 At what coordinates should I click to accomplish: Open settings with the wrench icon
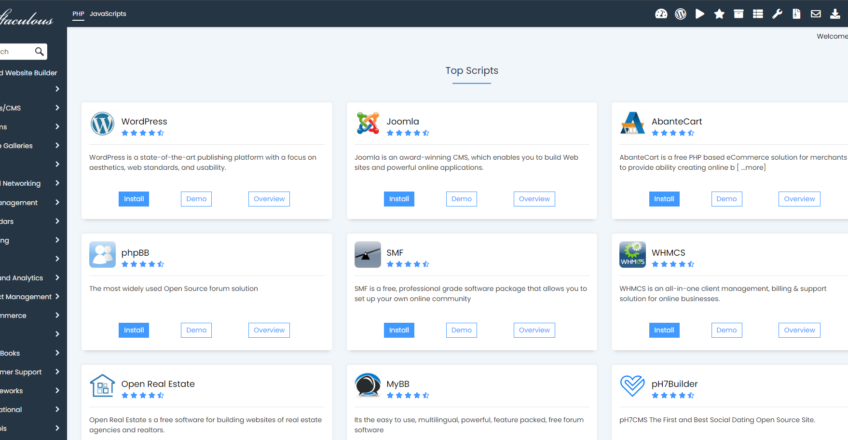[777, 14]
